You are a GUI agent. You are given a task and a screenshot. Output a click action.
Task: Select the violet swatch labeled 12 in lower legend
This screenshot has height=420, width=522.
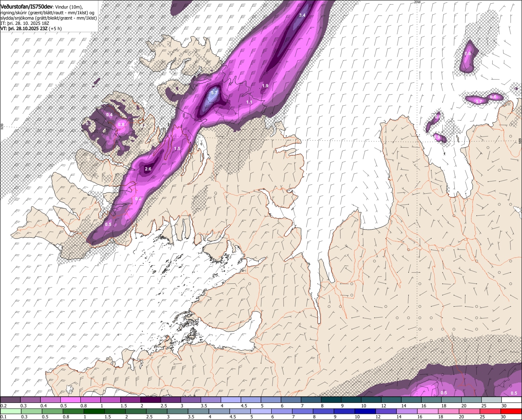386,411
